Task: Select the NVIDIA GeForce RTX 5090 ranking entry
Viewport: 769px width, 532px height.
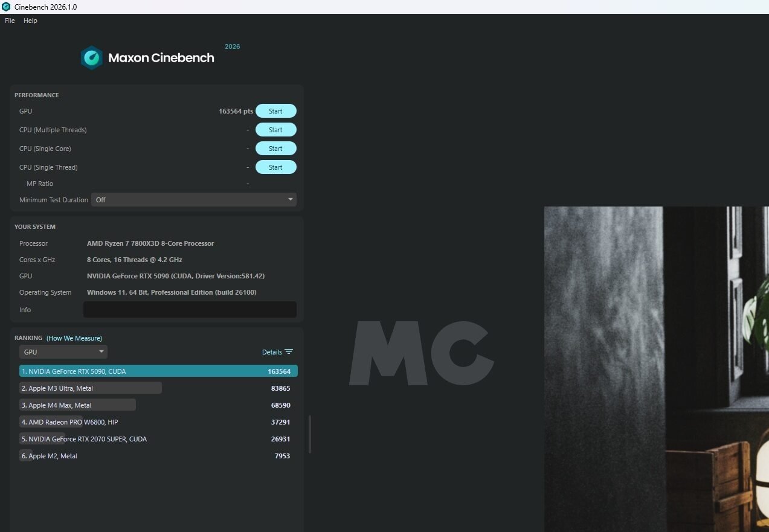Action: pos(157,371)
